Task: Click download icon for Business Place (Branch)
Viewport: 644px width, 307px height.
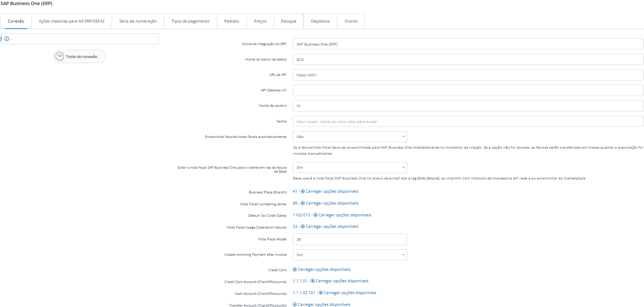Action: pyautogui.click(x=303, y=191)
